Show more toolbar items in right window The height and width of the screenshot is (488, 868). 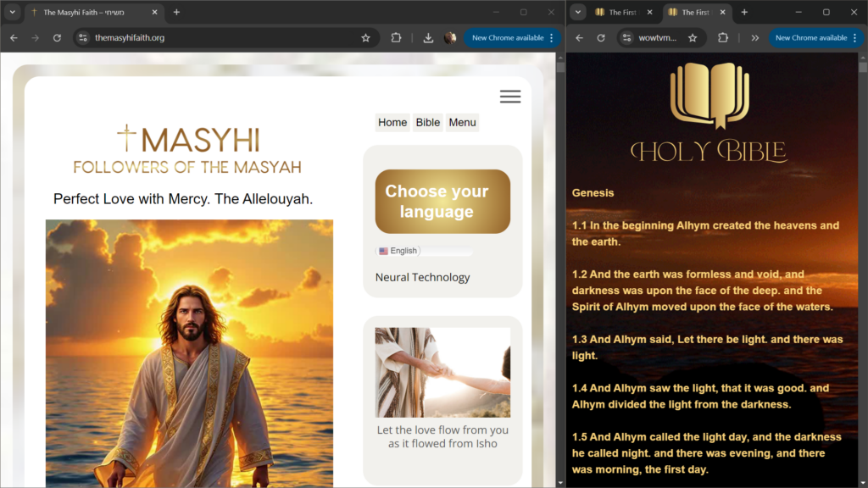[x=755, y=37]
